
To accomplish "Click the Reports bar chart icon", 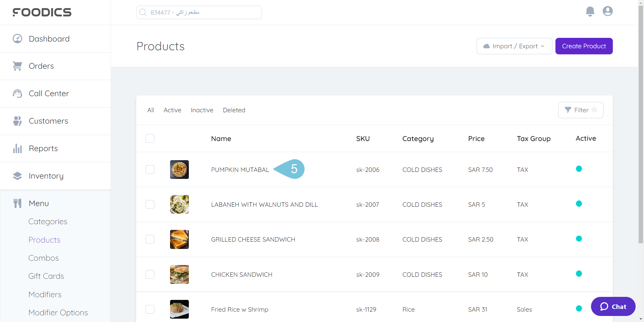I will coord(17,148).
